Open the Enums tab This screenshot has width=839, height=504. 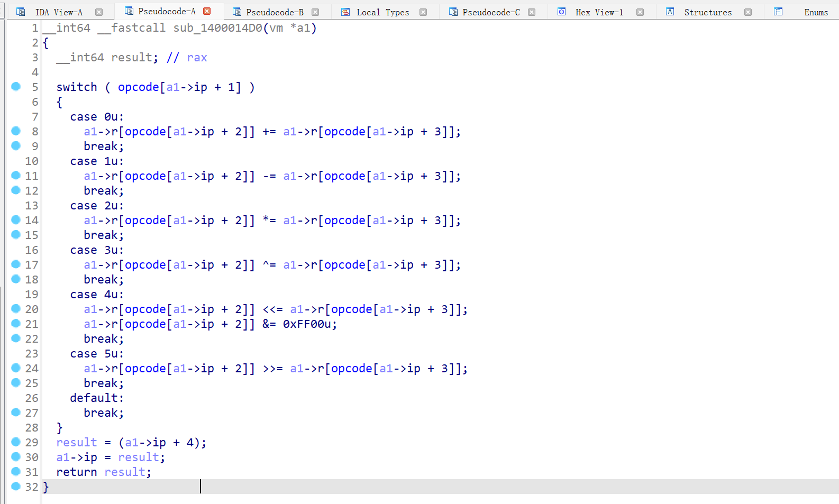[816, 12]
